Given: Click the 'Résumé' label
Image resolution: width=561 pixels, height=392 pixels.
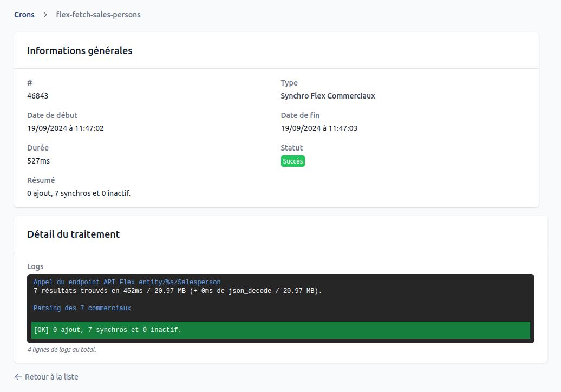Looking at the screenshot, I should (x=41, y=180).
